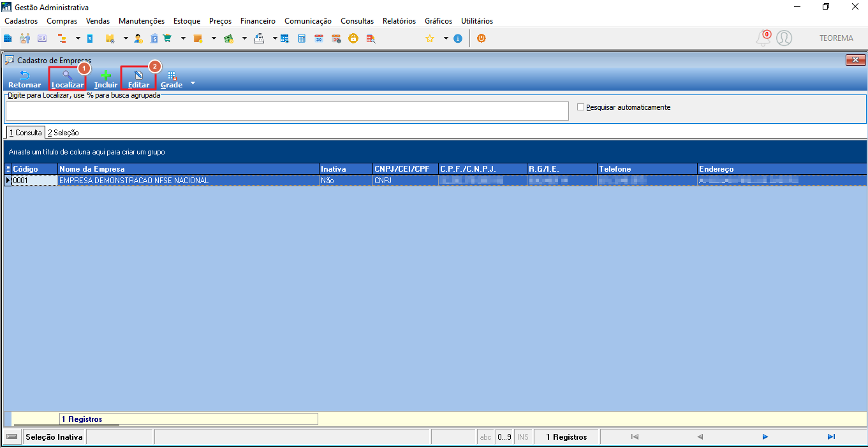Open the Utilitários menu
The height and width of the screenshot is (448, 868).
coord(477,21)
